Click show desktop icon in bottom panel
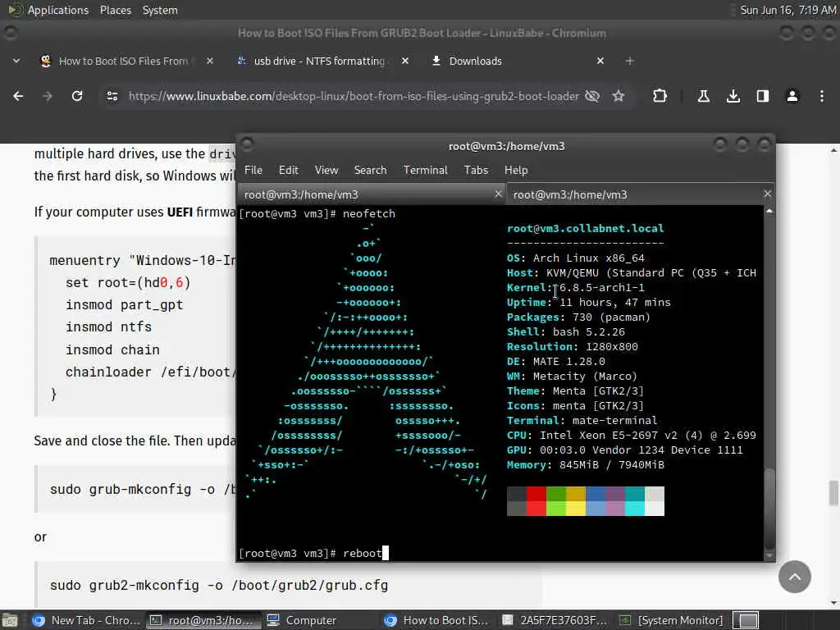Screen dimensions: 840x630 point(9,620)
